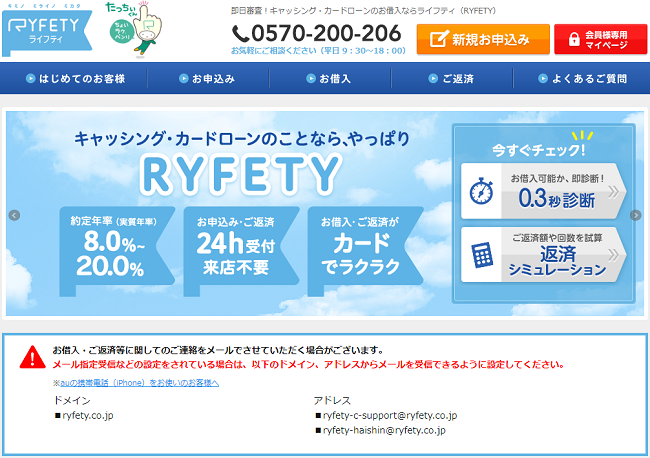Click the アドレス label
650x458 pixels.
pyautogui.click(x=332, y=400)
